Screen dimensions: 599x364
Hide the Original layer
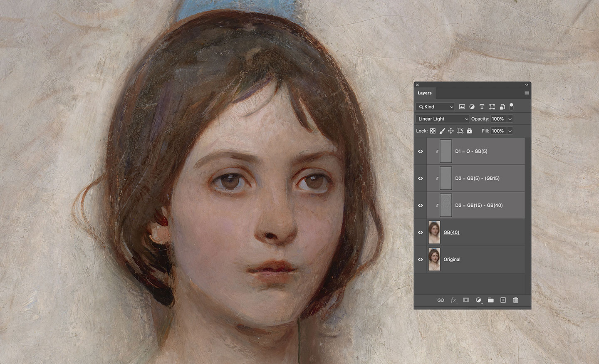point(420,260)
